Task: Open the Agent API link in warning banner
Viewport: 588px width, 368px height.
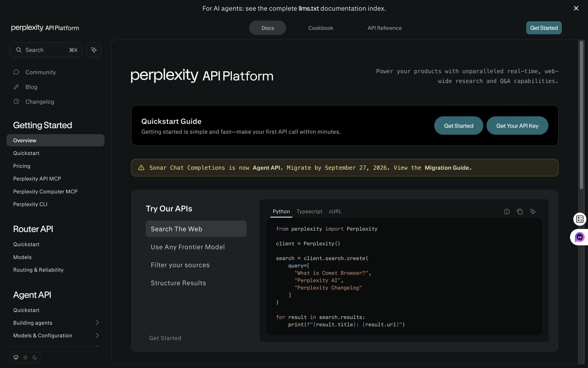Action: click(267, 168)
